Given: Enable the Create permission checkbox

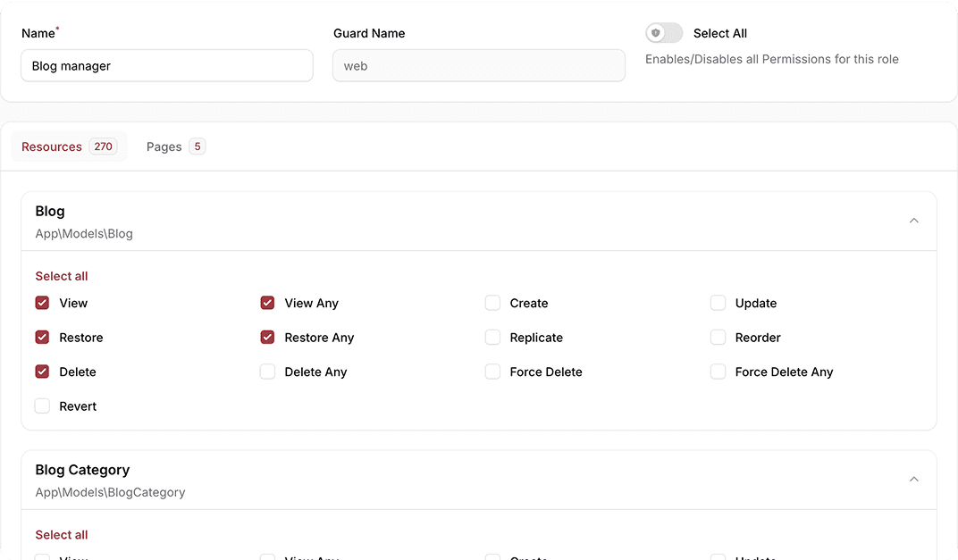Looking at the screenshot, I should [492, 303].
